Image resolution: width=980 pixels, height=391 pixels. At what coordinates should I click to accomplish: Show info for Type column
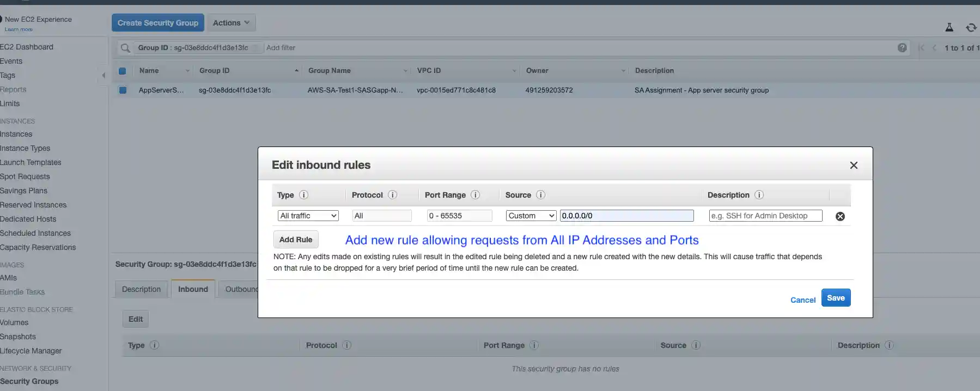click(x=304, y=195)
